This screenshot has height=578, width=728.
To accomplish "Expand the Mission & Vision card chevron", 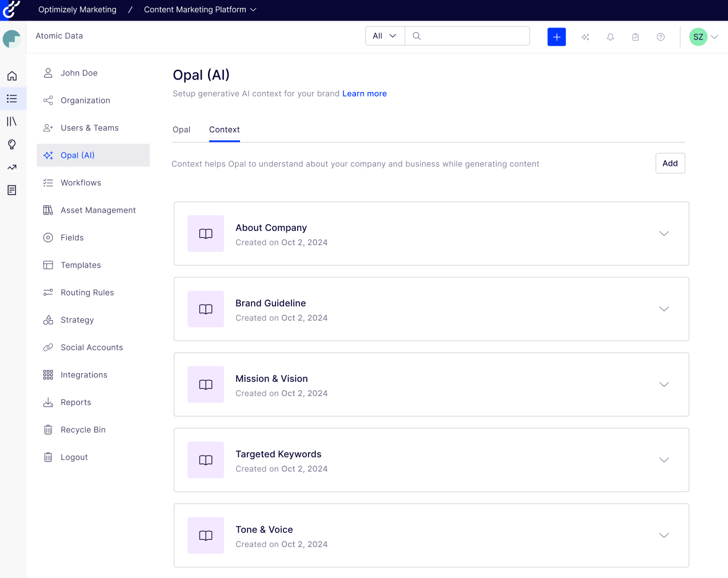I will pos(664,384).
